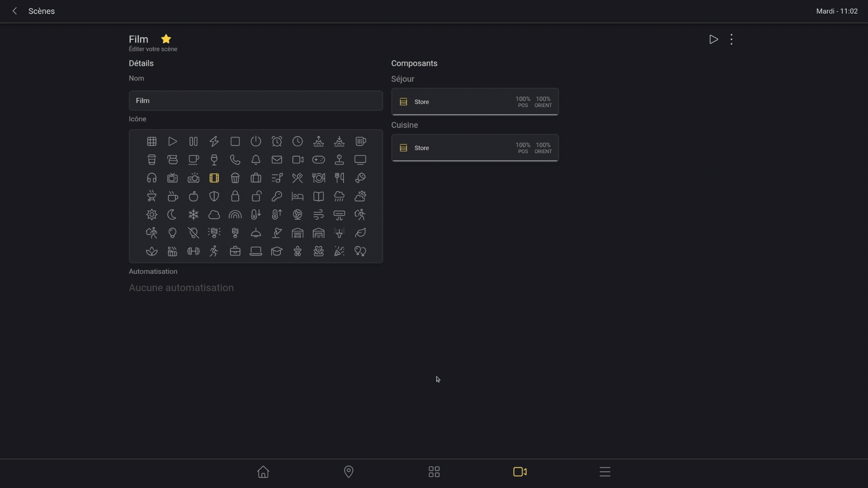
Task: Pick the lightning bolt icon
Action: pos(214,141)
